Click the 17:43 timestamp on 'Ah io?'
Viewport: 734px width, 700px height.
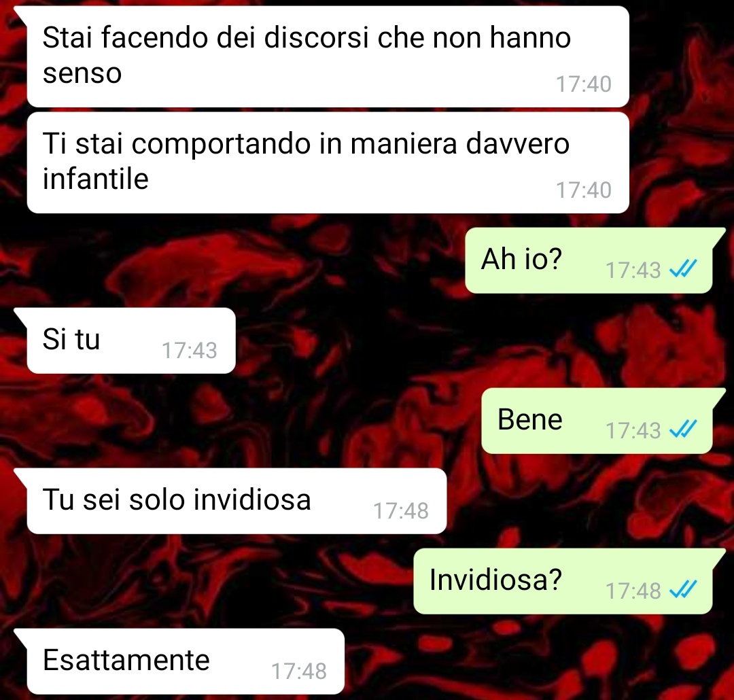pyautogui.click(x=633, y=270)
